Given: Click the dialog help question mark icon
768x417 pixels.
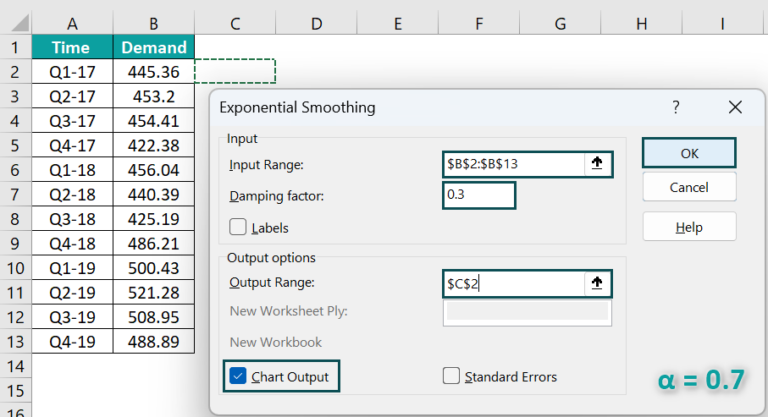Looking at the screenshot, I should point(676,107).
